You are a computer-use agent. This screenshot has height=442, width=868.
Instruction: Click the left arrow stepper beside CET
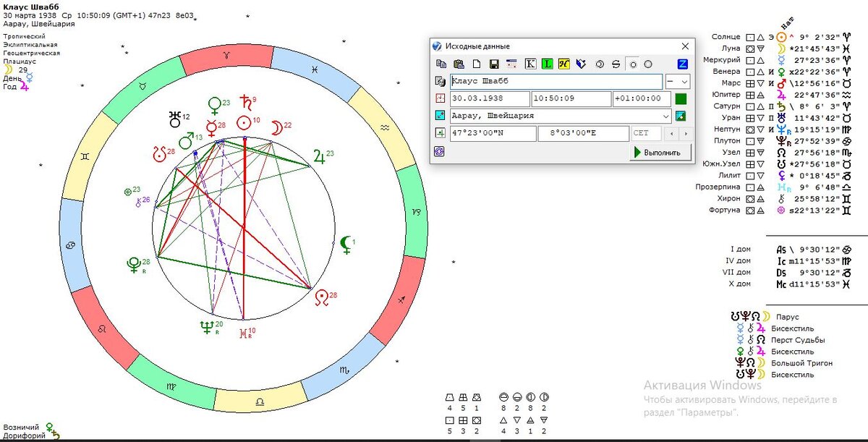coord(671,134)
